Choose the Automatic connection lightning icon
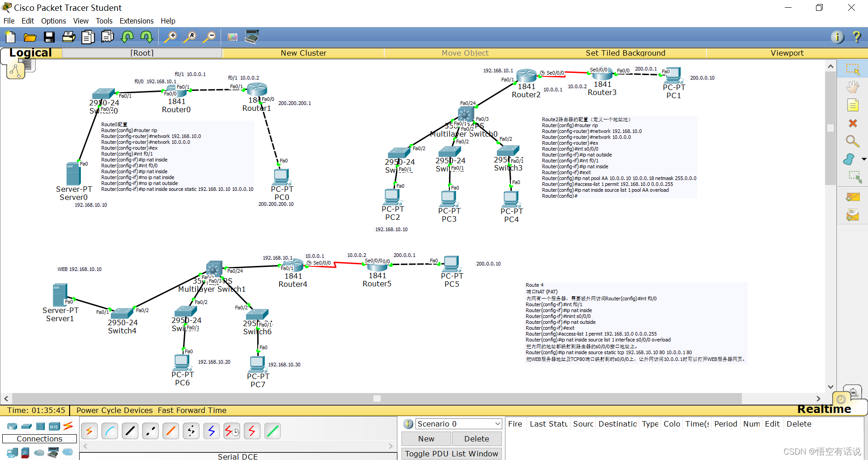868x460 pixels. pos(89,431)
